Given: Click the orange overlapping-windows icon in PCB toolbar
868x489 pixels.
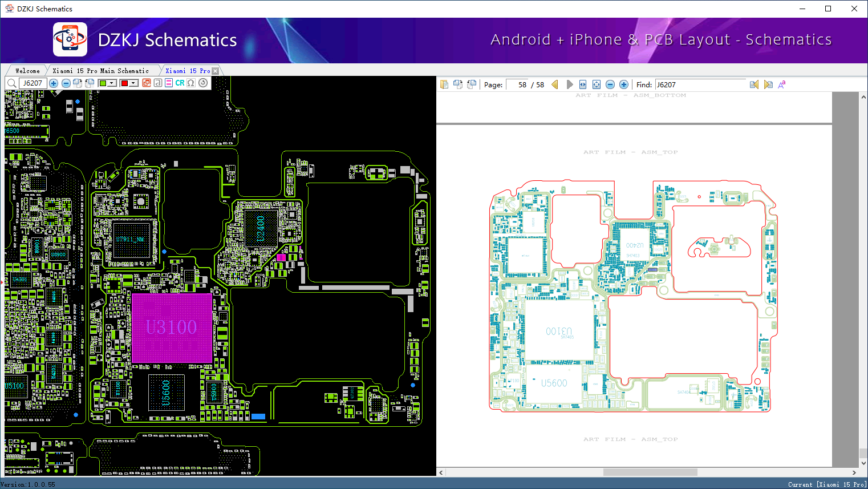Looking at the screenshot, I should point(147,83).
